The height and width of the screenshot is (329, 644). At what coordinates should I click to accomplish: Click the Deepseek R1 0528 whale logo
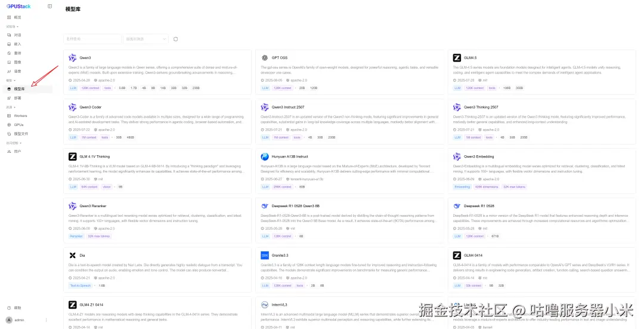(457, 206)
